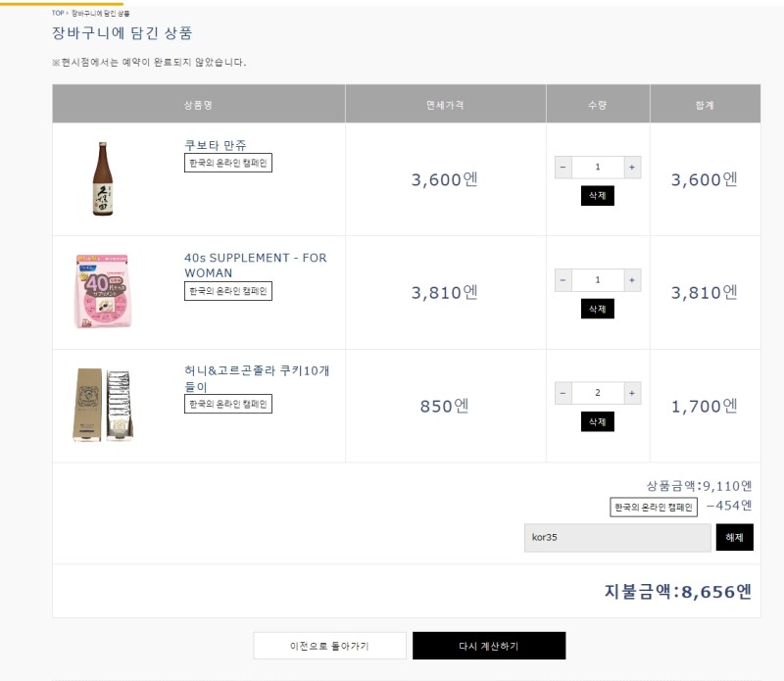This screenshot has height=681, width=784.
Task: Decrease cookie quantity with minus button
Action: point(563,393)
